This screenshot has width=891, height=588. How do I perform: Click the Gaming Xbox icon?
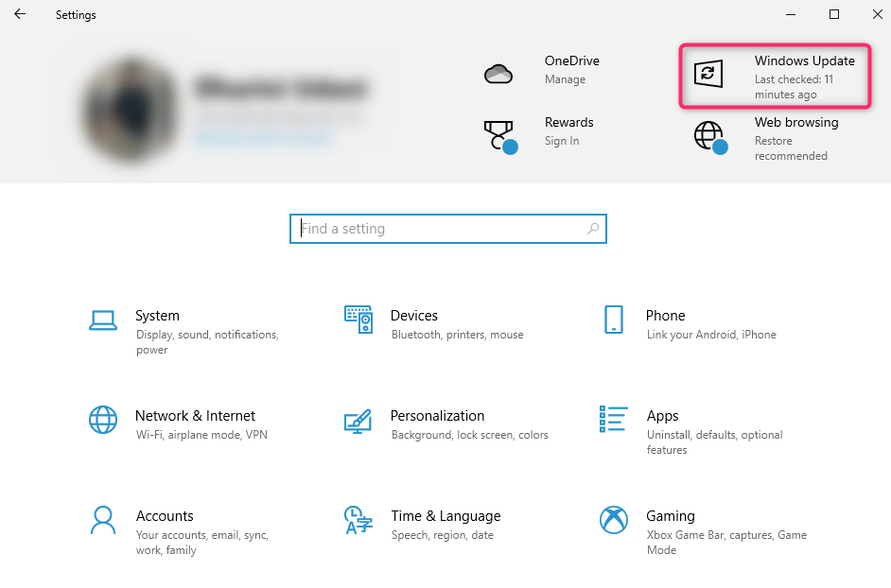(614, 519)
